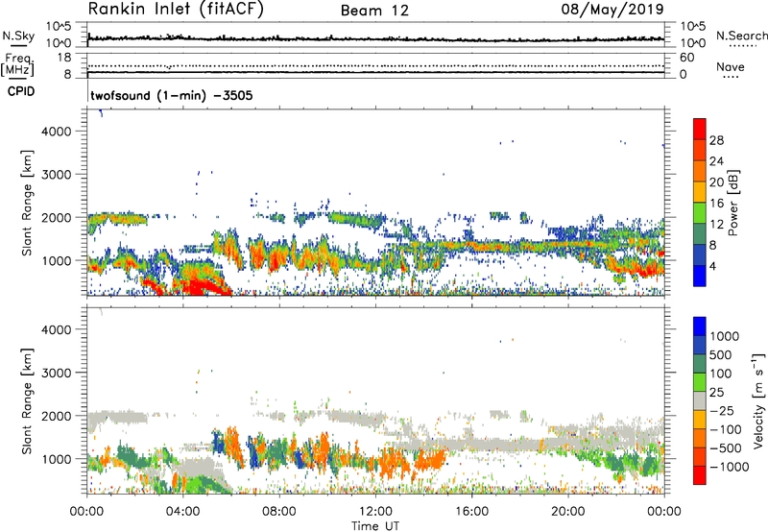Click the '08:00' time tick label
The image size is (768, 532).
click(x=279, y=512)
